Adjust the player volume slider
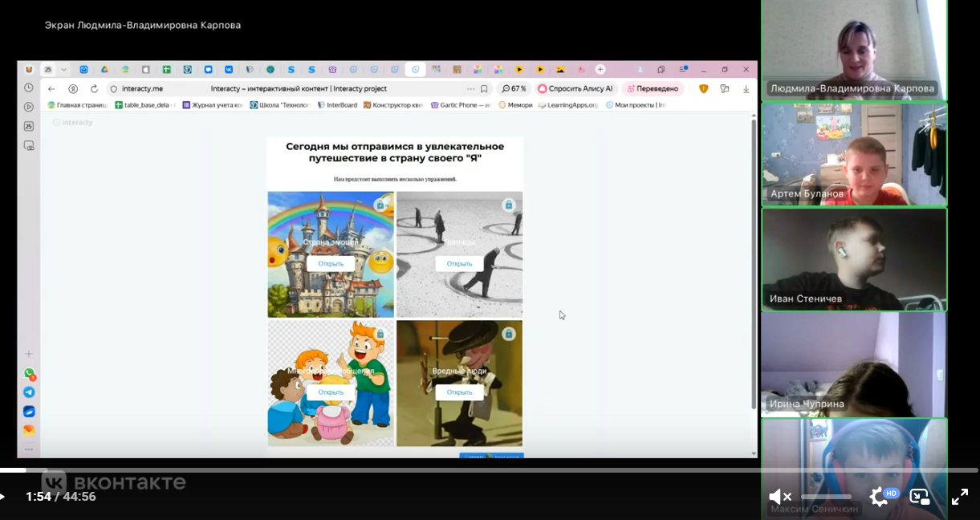This screenshot has height=520, width=980. pos(827,497)
